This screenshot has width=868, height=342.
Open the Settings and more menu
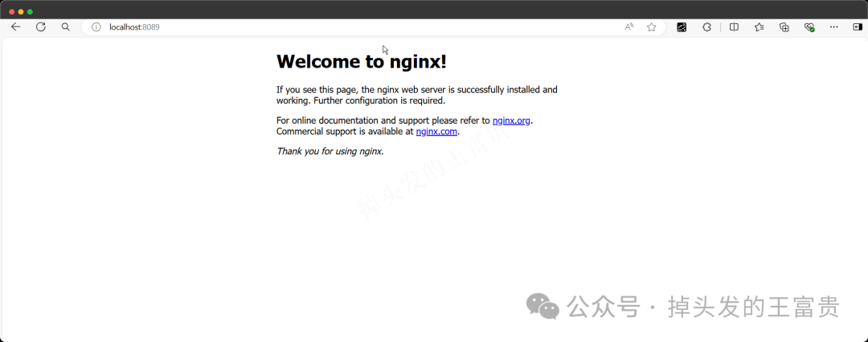[x=834, y=26]
